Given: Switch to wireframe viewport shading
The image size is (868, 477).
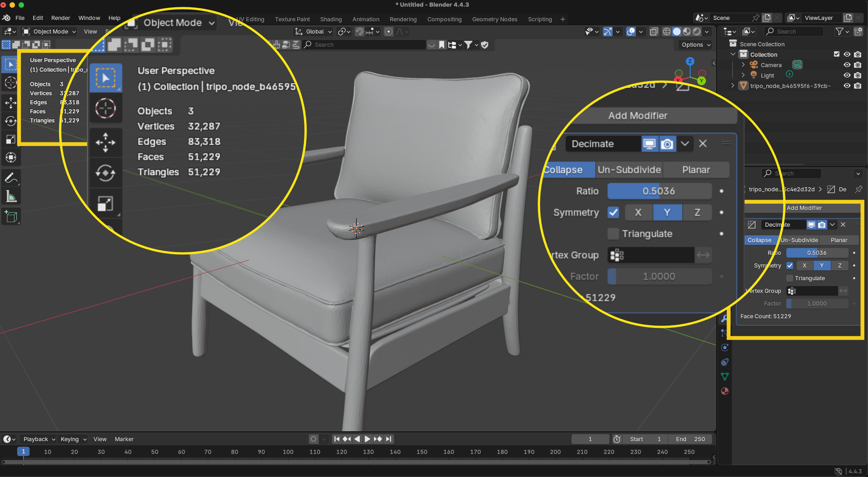Looking at the screenshot, I should pos(667,32).
